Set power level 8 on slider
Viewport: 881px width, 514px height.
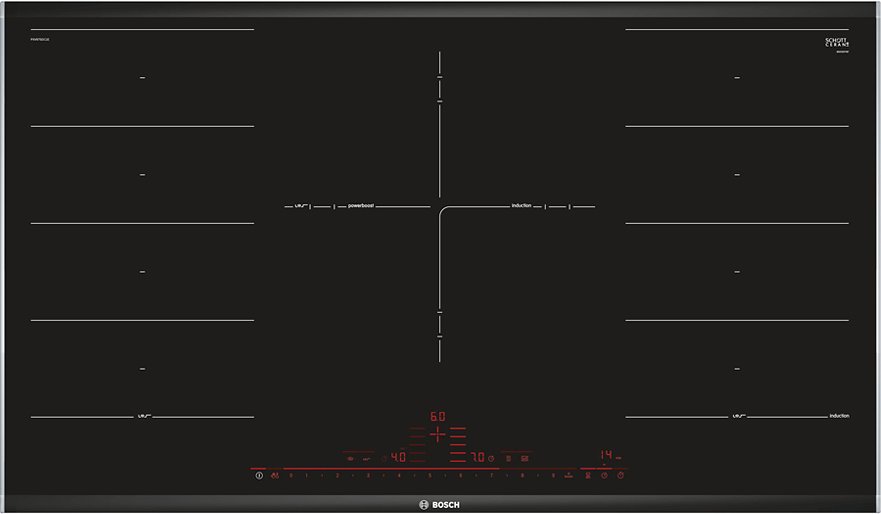[522, 475]
